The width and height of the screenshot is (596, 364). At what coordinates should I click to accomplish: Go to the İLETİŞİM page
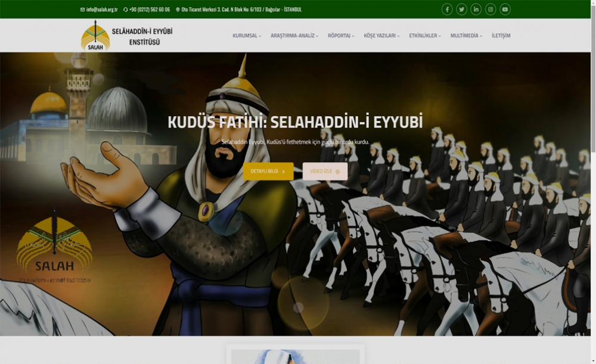tap(501, 36)
